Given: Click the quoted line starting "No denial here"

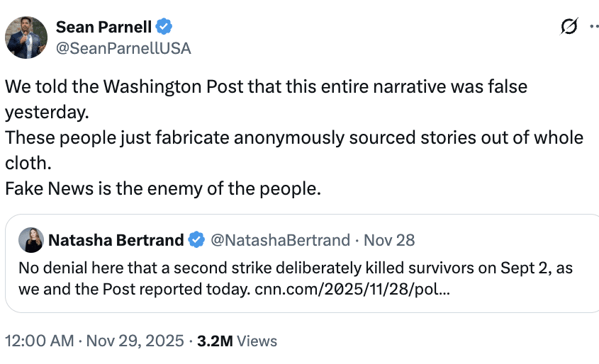Looking at the screenshot, I should [x=296, y=269].
